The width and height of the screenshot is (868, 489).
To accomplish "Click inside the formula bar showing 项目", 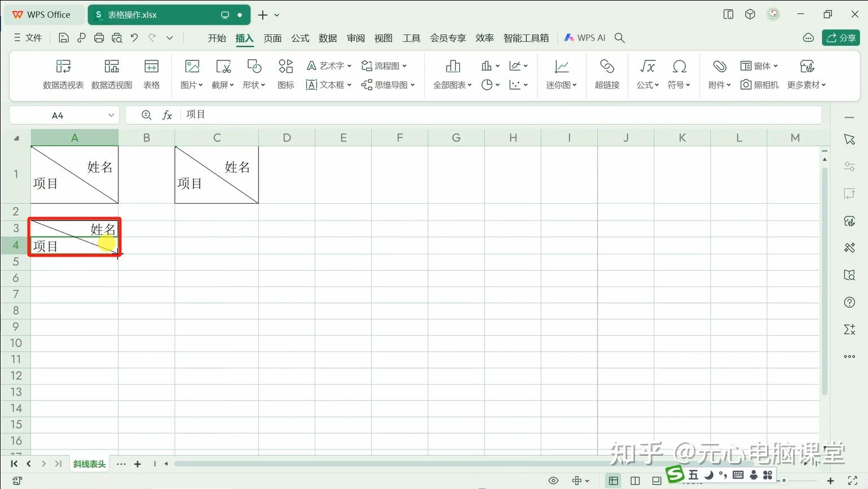I will 282,114.
